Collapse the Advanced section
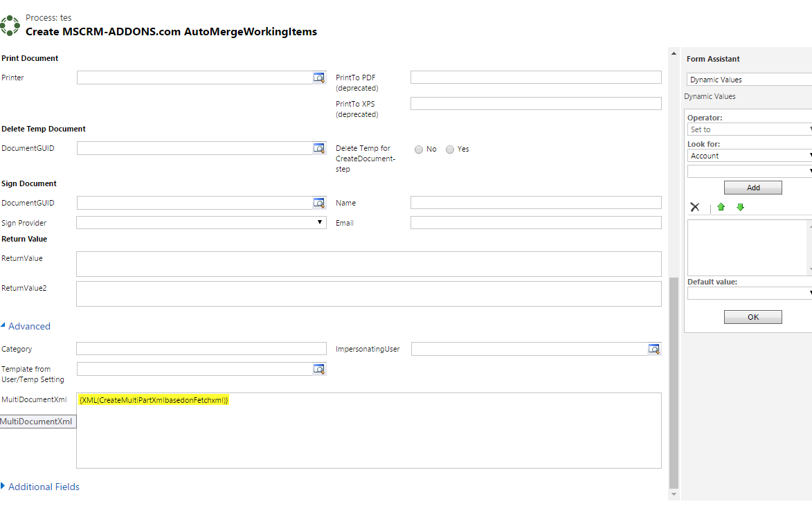 tap(26, 326)
